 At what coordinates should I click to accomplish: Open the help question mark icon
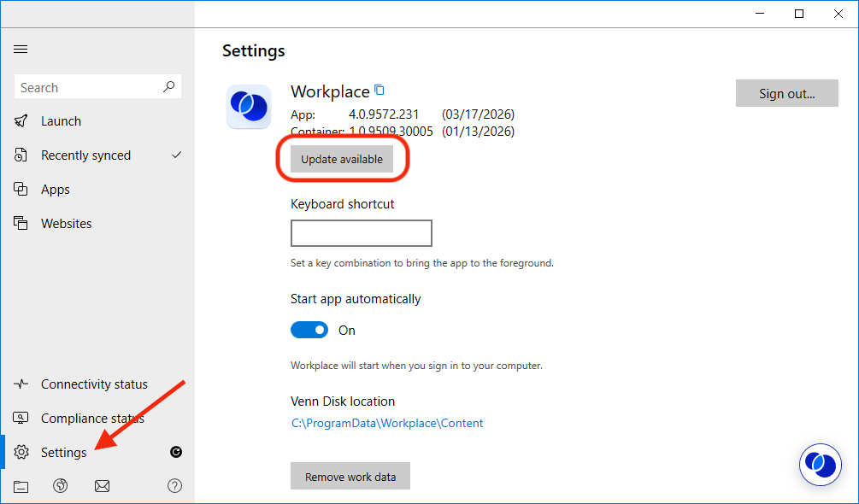click(174, 485)
